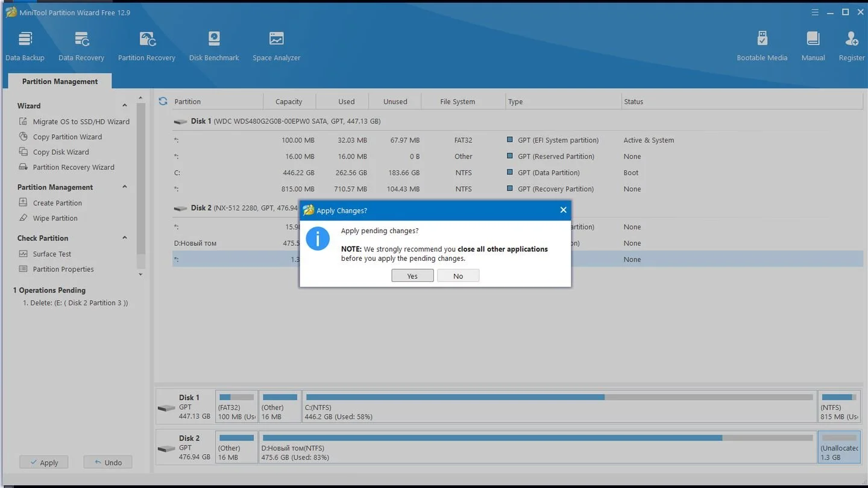Screen dimensions: 868x488
Task: Open the Manual icon
Action: pos(813,46)
